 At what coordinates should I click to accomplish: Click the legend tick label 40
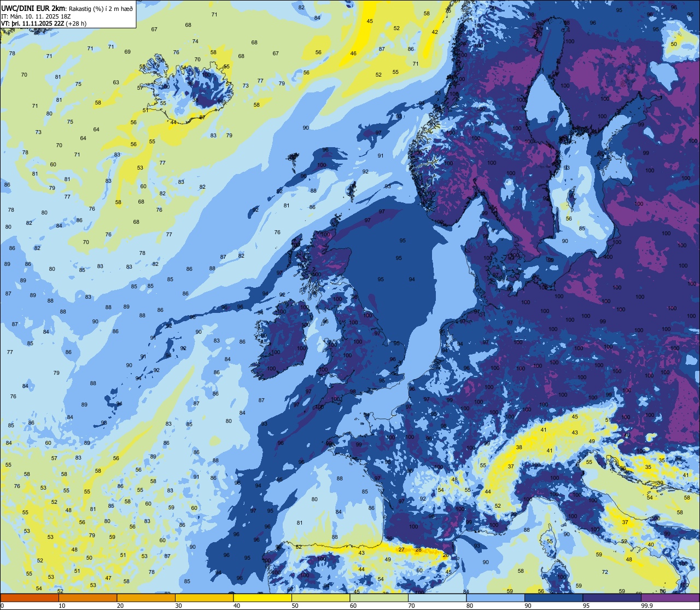[237, 606]
